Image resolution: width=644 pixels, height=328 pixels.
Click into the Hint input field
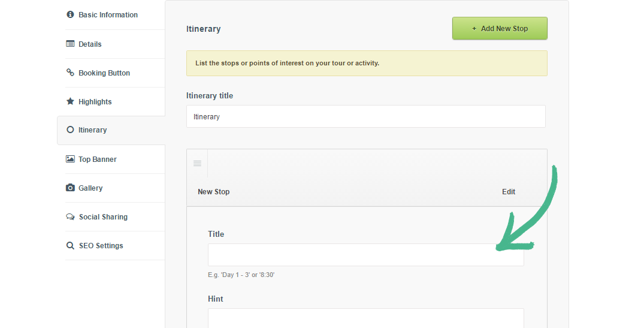365,318
